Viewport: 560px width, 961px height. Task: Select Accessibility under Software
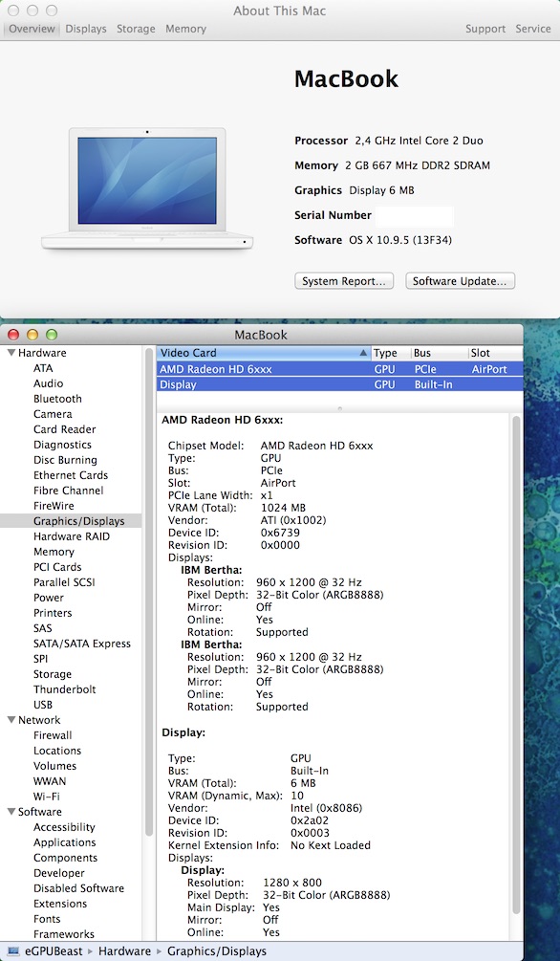click(64, 827)
